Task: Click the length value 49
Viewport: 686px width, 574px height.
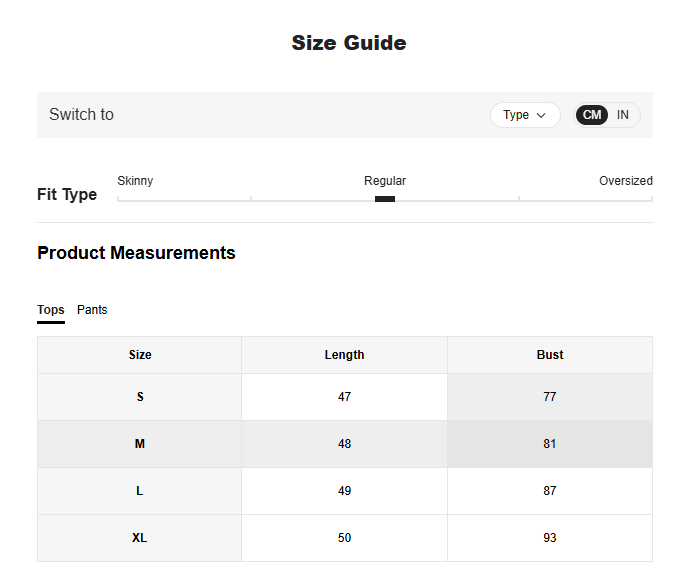Action: (344, 491)
